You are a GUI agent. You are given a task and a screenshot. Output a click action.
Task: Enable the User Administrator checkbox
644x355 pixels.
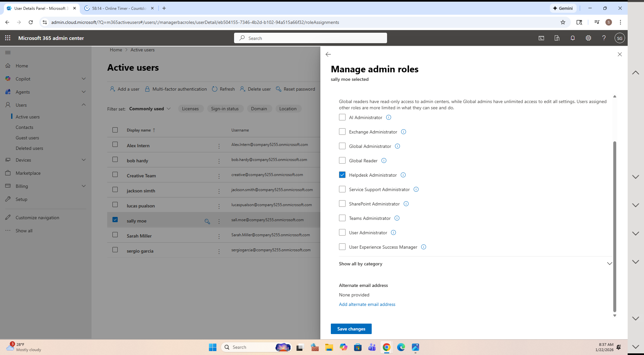[x=342, y=233]
